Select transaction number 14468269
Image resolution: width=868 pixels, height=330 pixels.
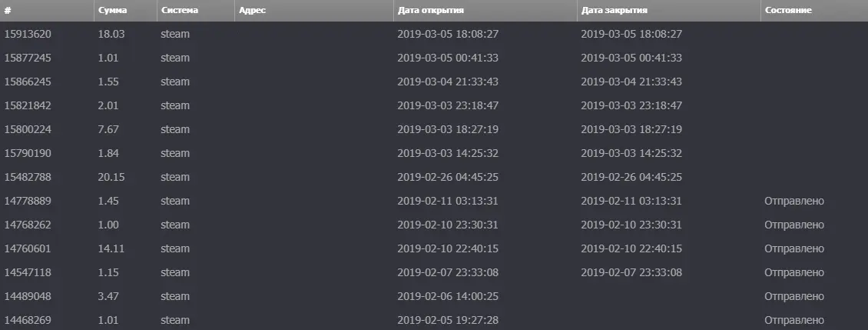tap(28, 321)
